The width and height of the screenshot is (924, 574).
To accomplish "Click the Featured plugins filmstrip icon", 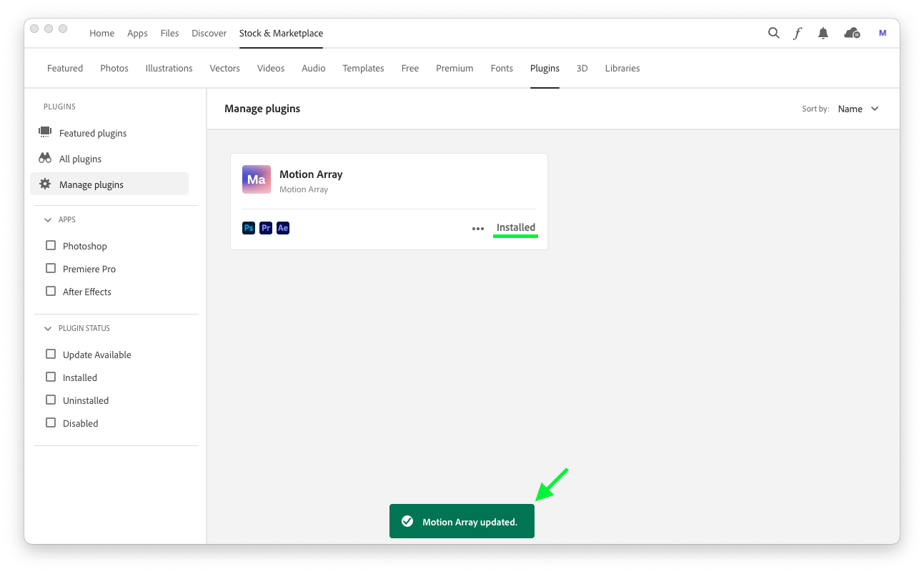I will pos(45,132).
